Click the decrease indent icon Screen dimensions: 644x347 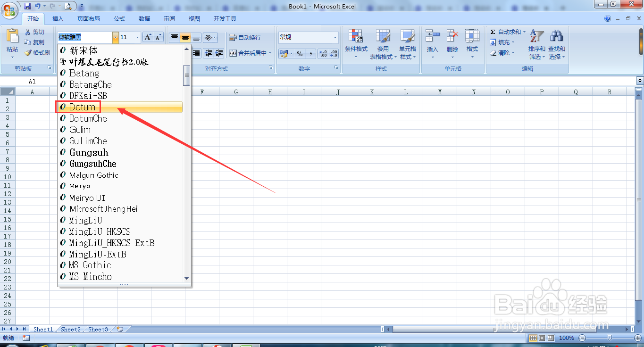[x=209, y=53]
